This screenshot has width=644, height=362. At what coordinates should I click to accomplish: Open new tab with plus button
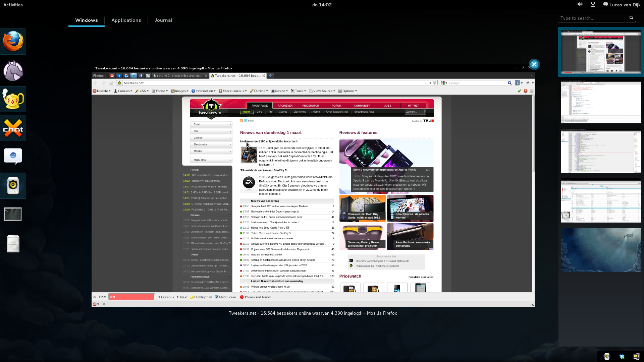(270, 76)
